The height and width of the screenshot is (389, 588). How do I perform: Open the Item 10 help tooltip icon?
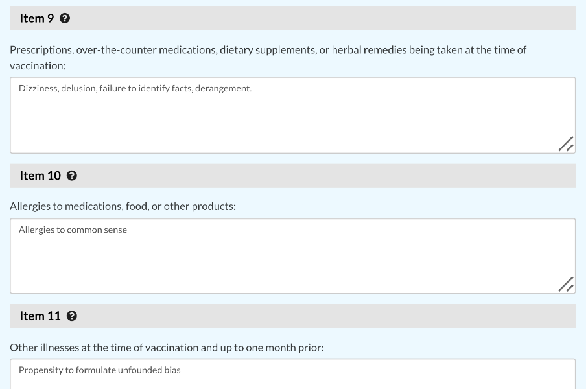point(73,176)
